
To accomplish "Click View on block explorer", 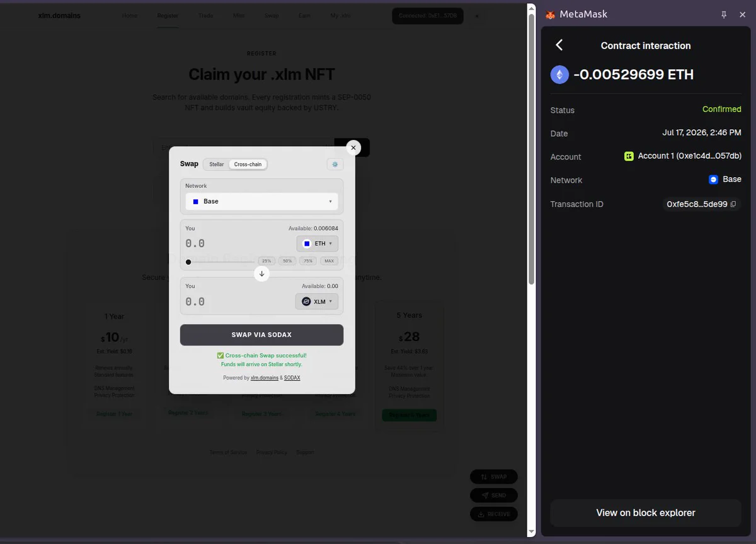I will pos(646,513).
